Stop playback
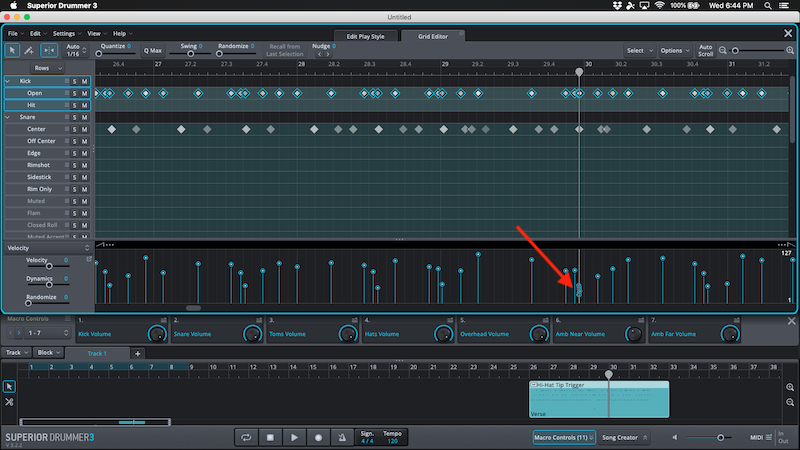The width and height of the screenshot is (800, 450). 270,437
